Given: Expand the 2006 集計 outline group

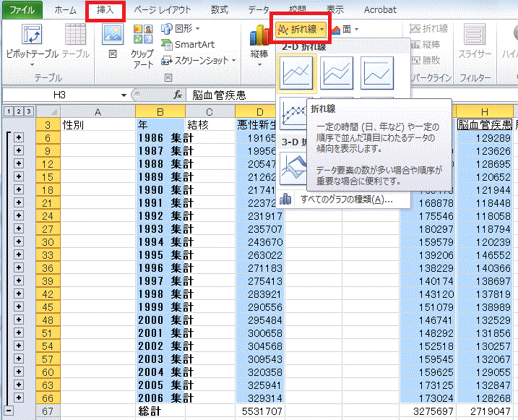Looking at the screenshot, I should click(20, 398).
